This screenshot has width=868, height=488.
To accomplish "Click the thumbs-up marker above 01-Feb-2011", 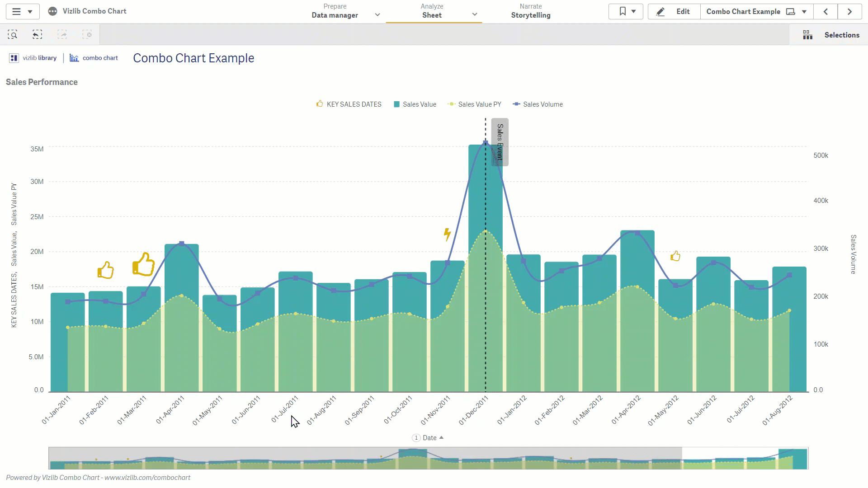I will click(105, 270).
